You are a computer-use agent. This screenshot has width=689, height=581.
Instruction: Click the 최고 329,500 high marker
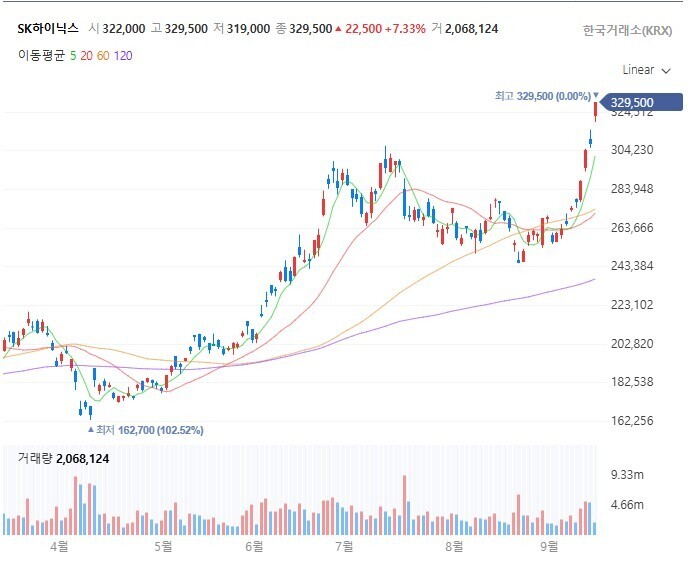[543, 96]
